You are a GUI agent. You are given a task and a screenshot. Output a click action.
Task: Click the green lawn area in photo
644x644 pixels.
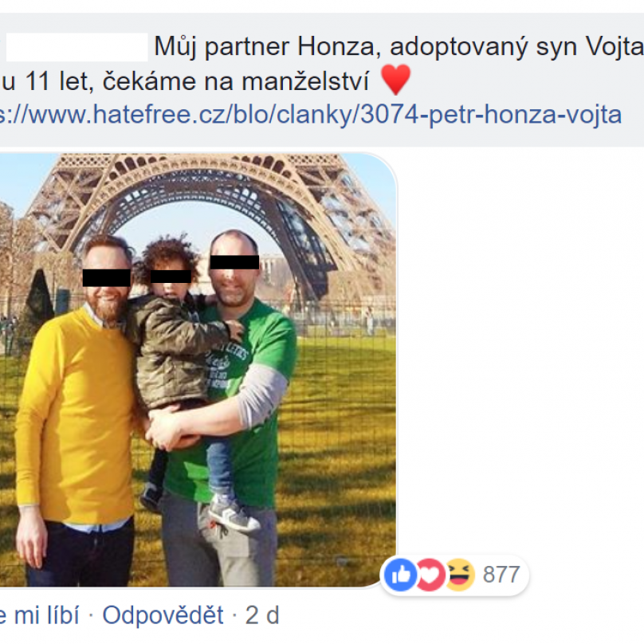point(341,452)
